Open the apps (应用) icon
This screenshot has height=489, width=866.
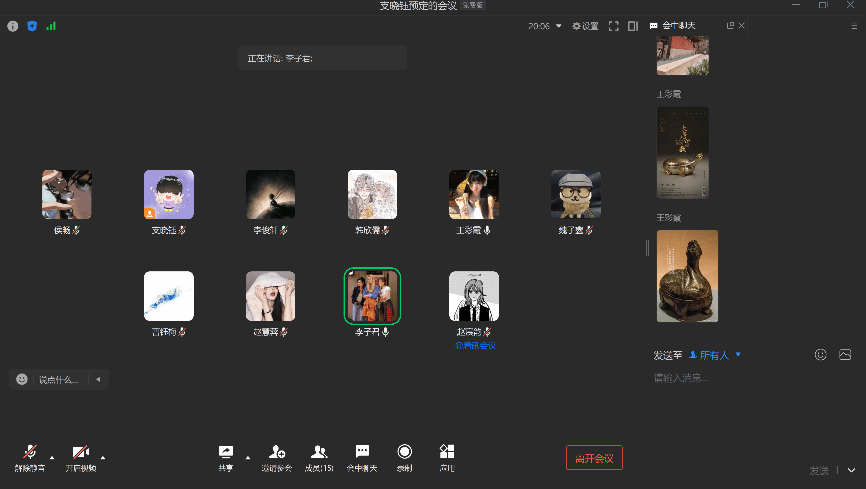(447, 457)
